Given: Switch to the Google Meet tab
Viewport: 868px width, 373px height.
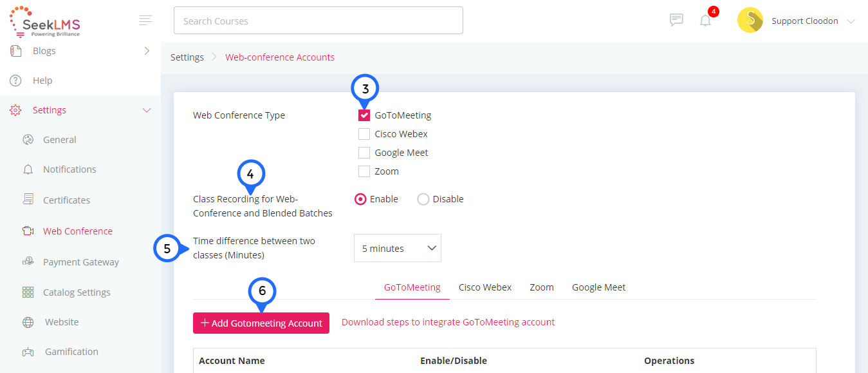Looking at the screenshot, I should pyautogui.click(x=599, y=287).
